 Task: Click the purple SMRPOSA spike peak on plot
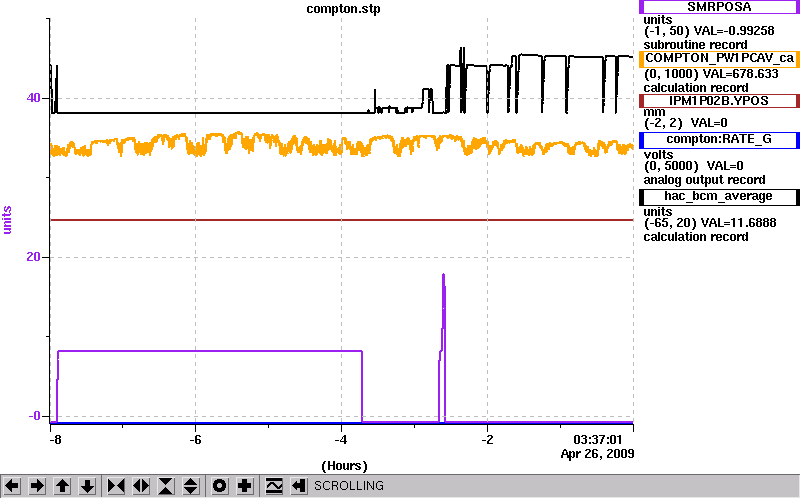coord(443,276)
